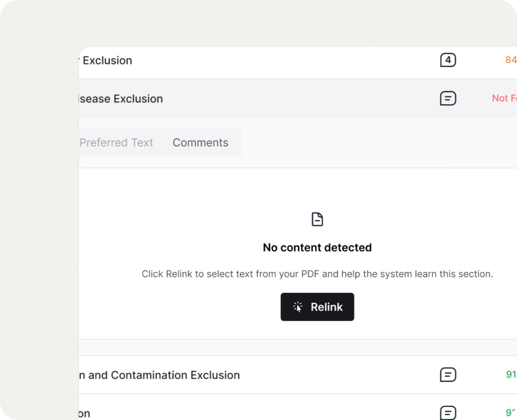The image size is (517, 420).
Task: Click the green score in the last row
Action: pos(511,412)
